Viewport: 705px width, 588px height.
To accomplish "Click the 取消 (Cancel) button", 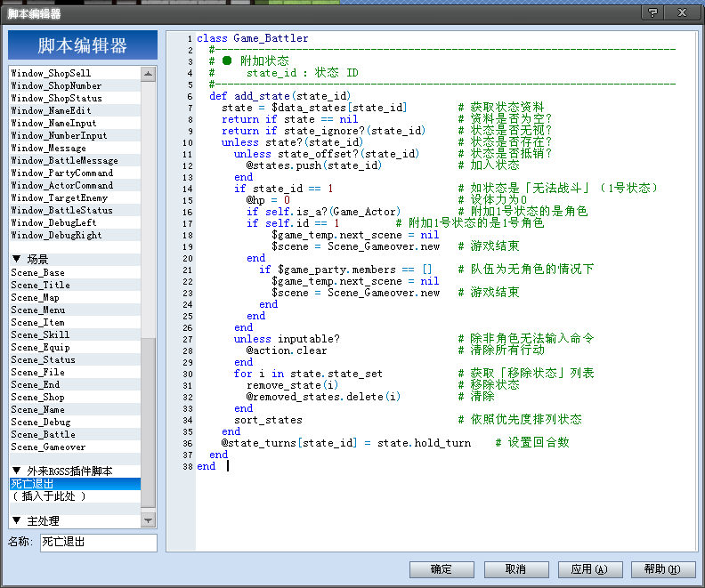I will pyautogui.click(x=516, y=569).
